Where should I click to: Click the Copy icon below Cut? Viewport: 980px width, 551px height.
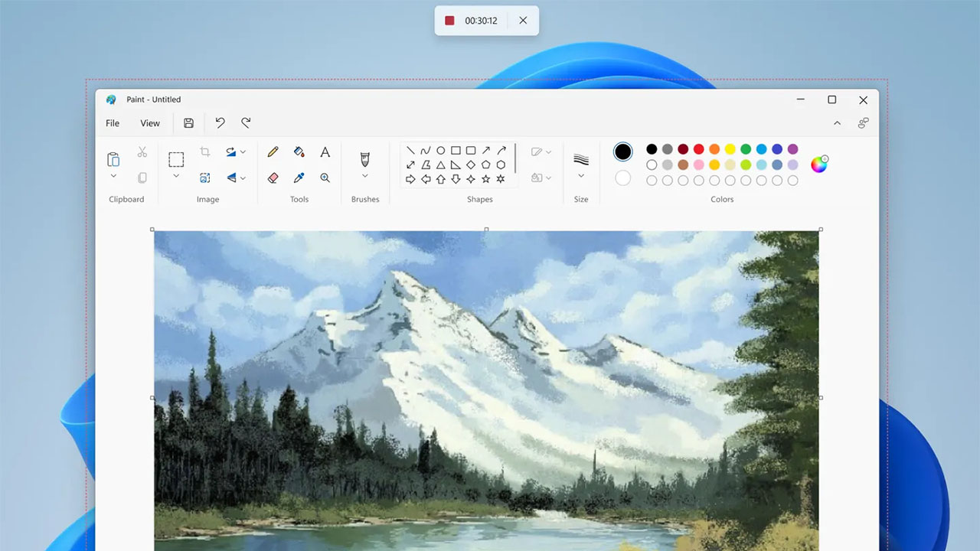(x=142, y=178)
